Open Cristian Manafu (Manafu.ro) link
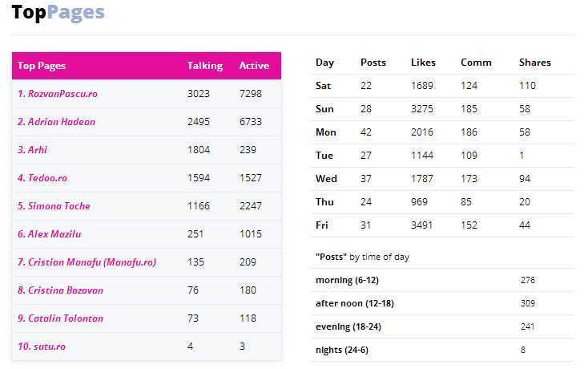Image resolution: width=588 pixels, height=369 pixels. 87,262
